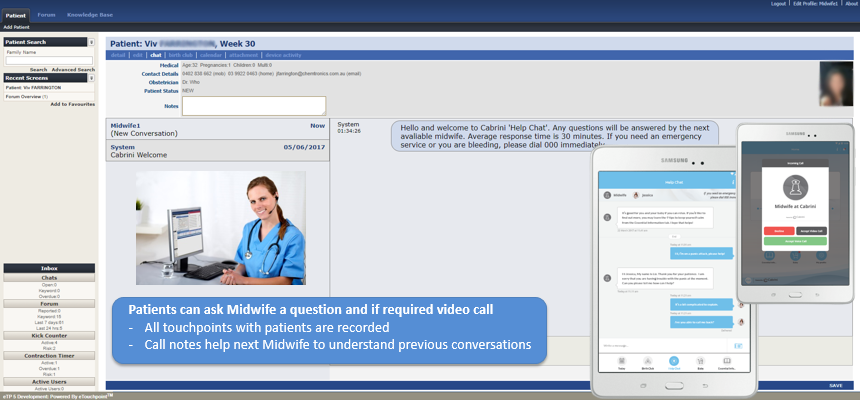
Task: Click the midwife headset photo
Action: [221, 228]
